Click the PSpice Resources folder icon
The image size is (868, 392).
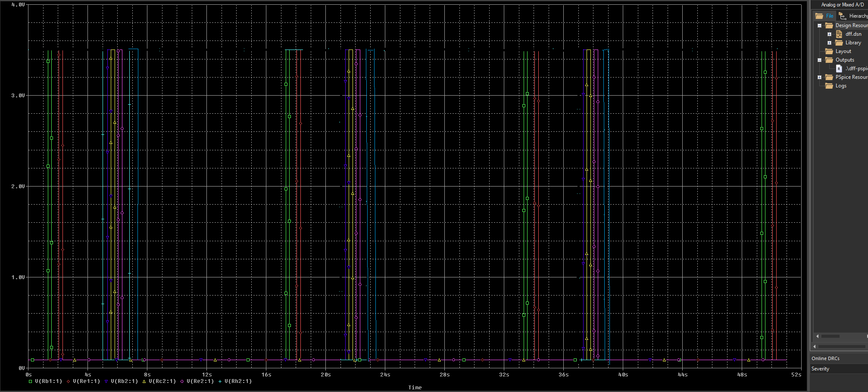pyautogui.click(x=829, y=77)
